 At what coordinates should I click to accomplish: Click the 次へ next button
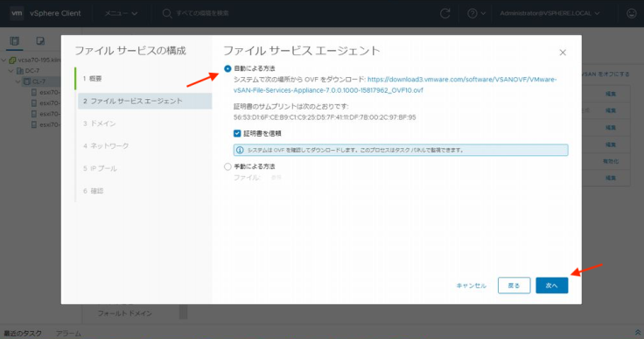(x=551, y=285)
